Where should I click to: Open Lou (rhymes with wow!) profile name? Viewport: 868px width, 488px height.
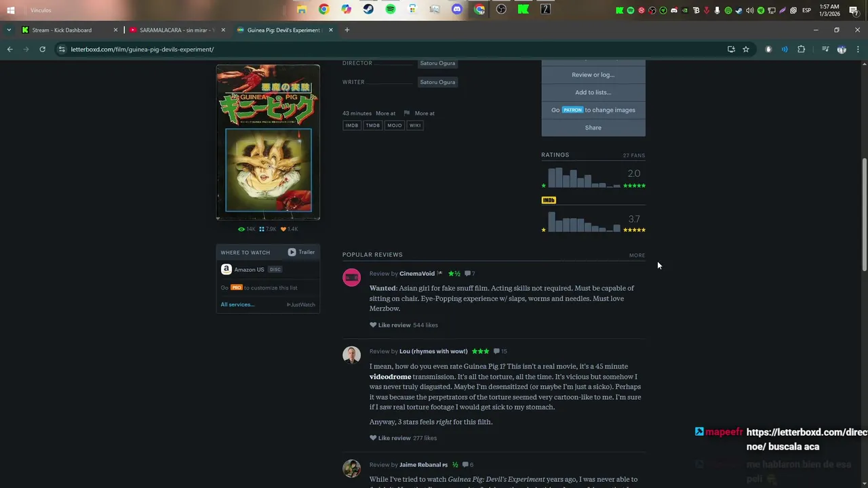(x=433, y=352)
